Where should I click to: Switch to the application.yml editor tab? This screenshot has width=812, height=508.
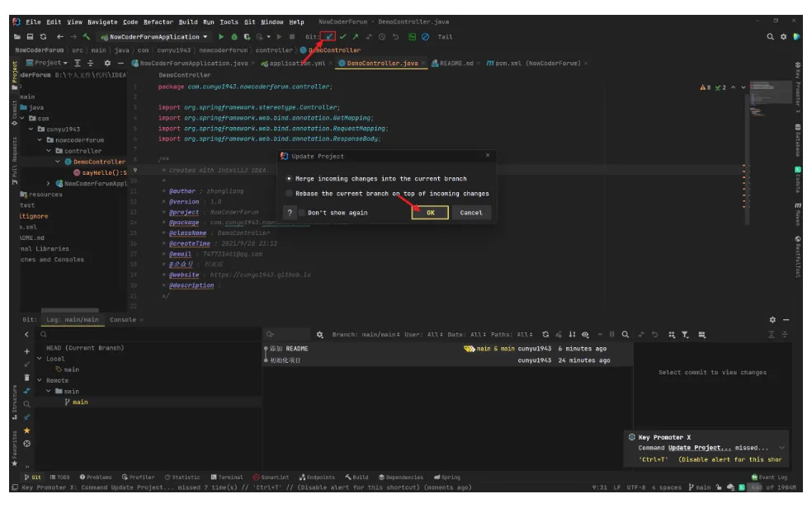[297, 63]
